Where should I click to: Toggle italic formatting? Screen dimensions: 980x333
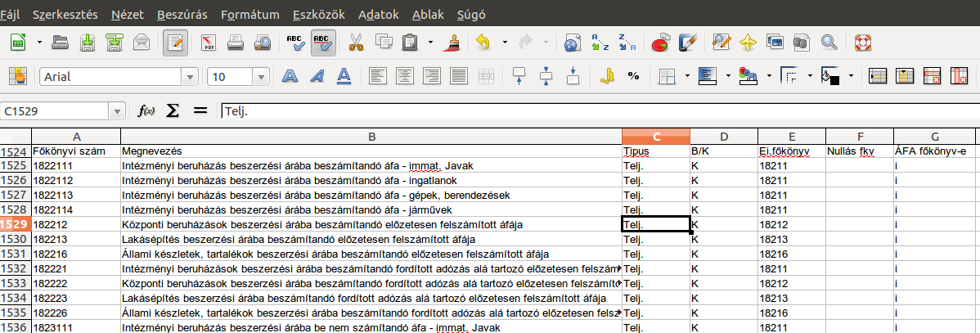point(317,77)
